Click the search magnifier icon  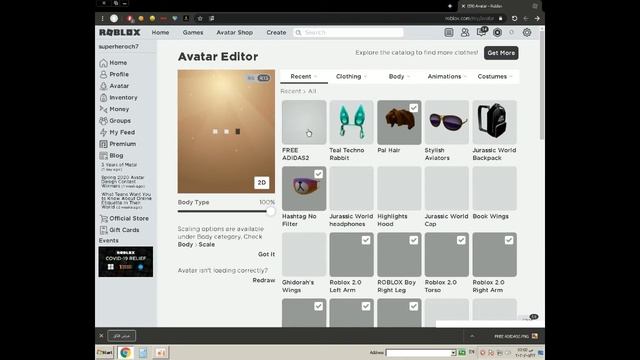tap(298, 32)
